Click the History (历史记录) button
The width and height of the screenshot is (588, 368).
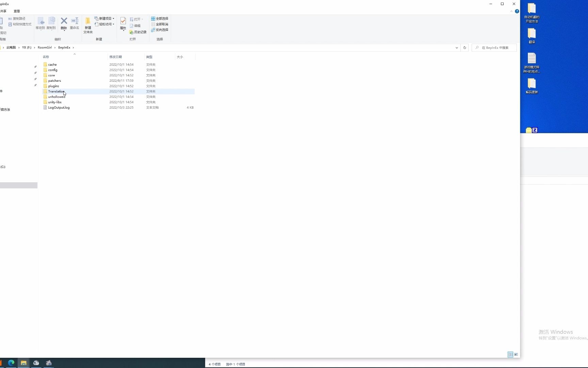[138, 32]
